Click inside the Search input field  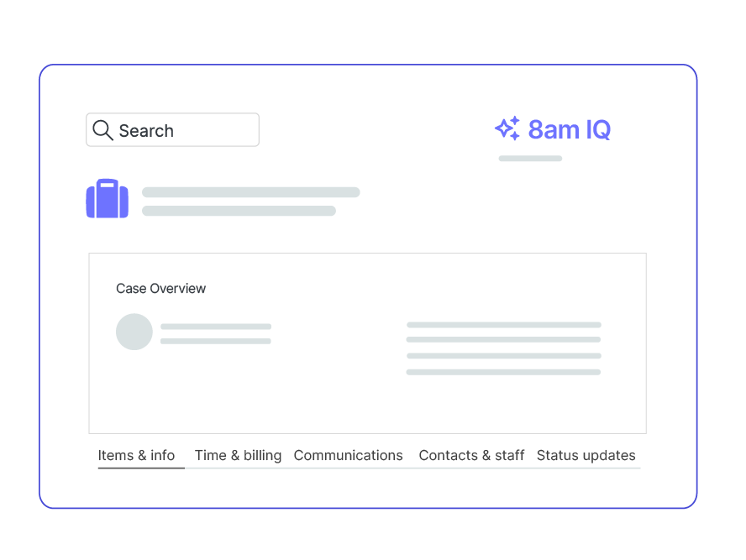[x=186, y=130]
